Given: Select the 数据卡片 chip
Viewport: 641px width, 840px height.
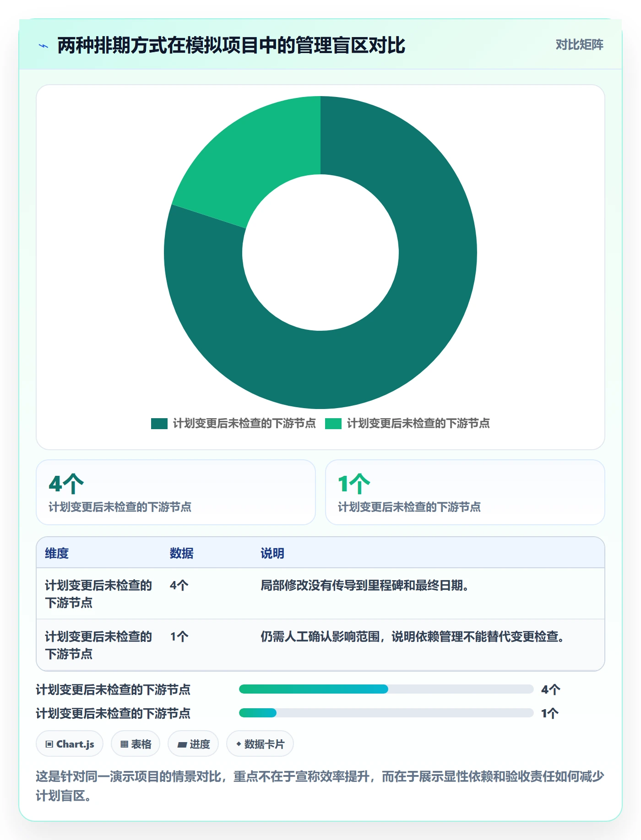Looking at the screenshot, I should click(x=260, y=743).
